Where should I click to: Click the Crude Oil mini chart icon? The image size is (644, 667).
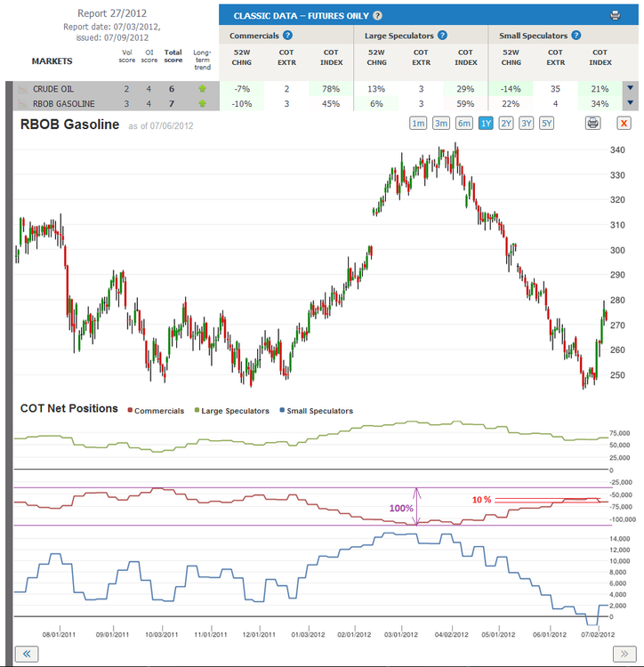(22, 89)
